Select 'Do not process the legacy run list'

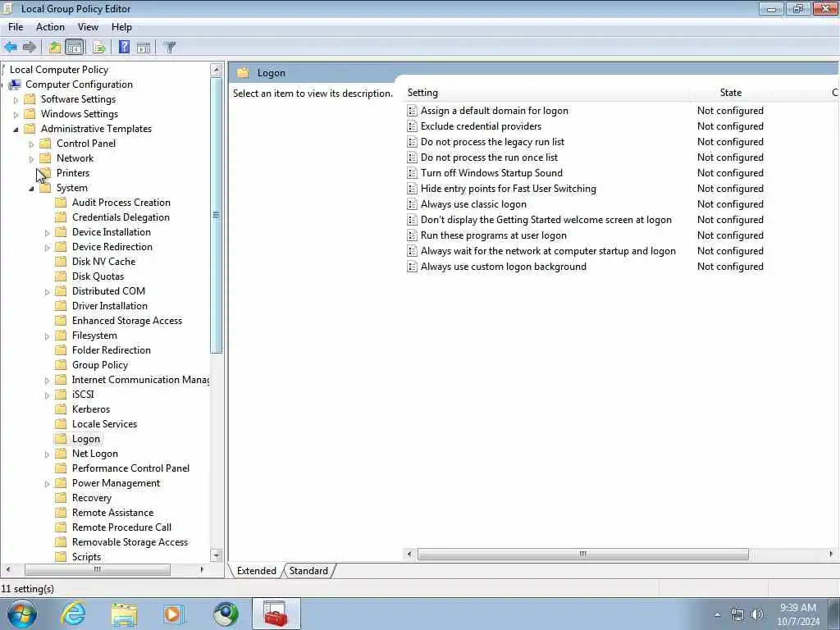pyautogui.click(x=492, y=141)
